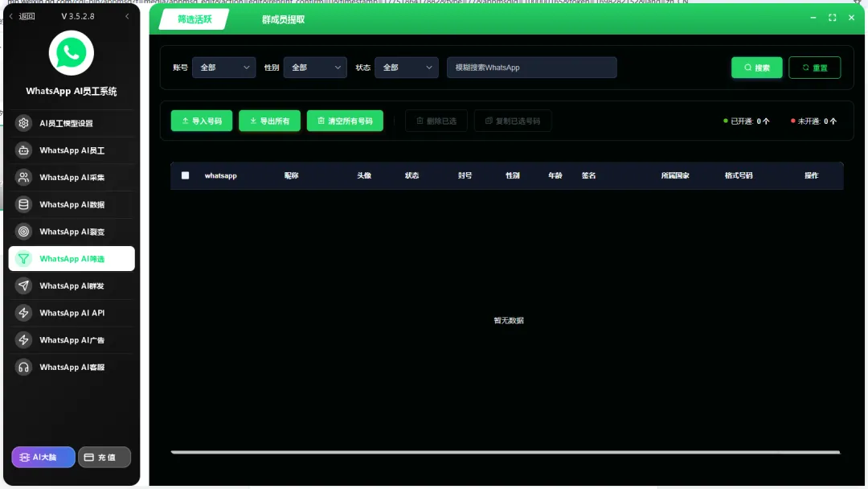Screen dimensions: 868x489
Task: Click the 所属国家 column header
Action: click(x=675, y=175)
